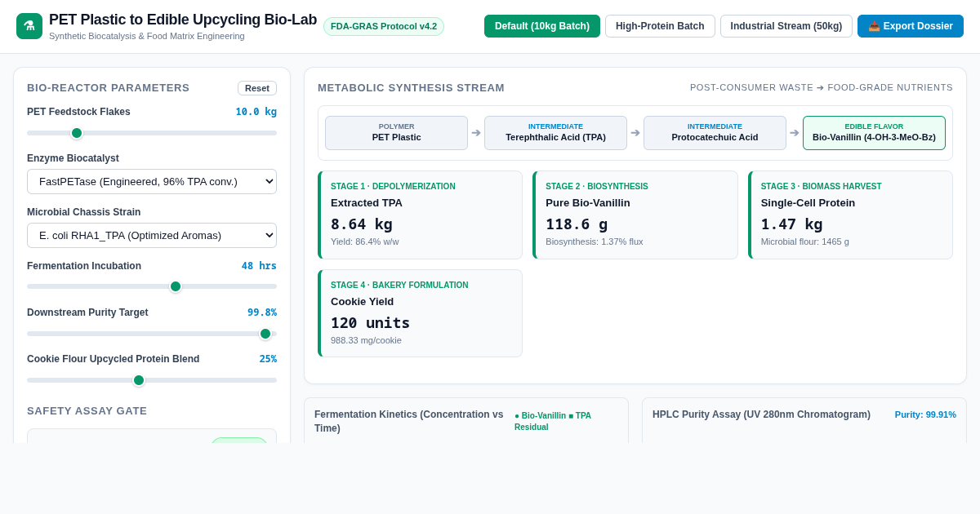Viewport: 980px width, 514px height.
Task: Switch to High-Protein Batch preset
Action: 660,26
